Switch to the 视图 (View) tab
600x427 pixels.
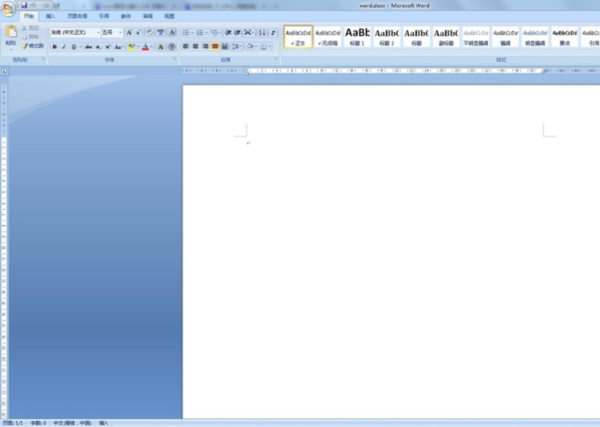click(x=169, y=16)
